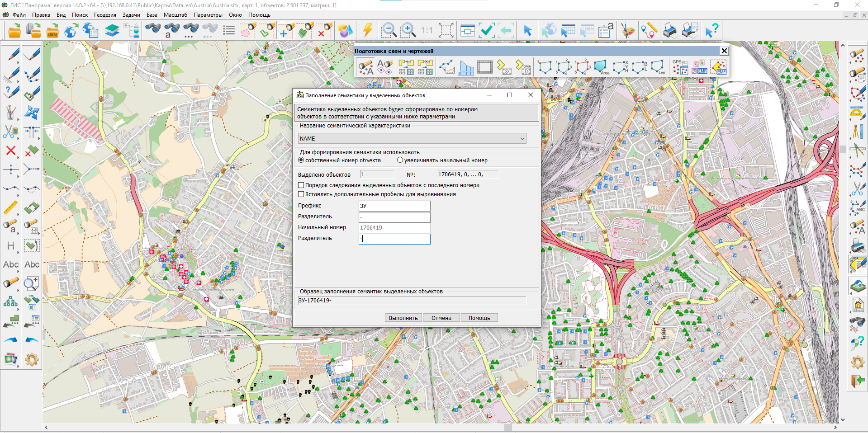
Task: Click the red X delete tool
Action: (11, 151)
